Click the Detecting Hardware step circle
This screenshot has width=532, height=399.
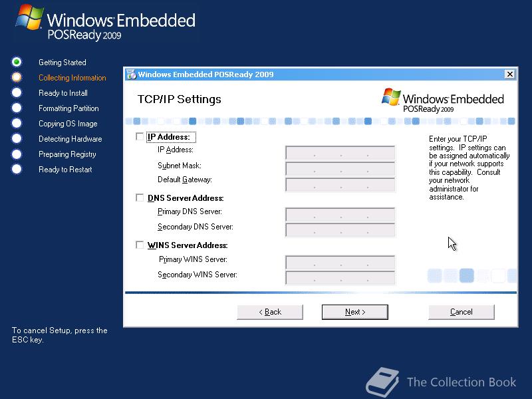pos(17,138)
